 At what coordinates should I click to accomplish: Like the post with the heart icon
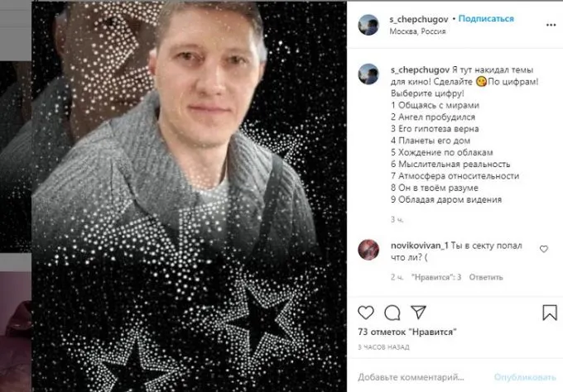(x=365, y=313)
